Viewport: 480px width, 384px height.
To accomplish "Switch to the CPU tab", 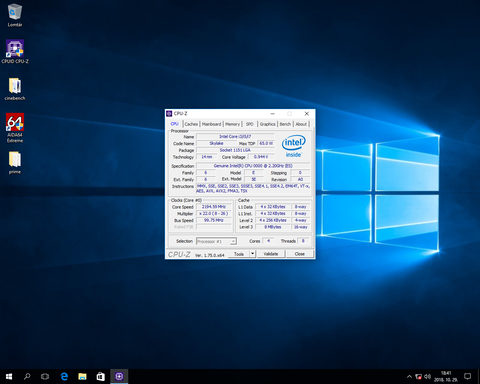I will pyautogui.click(x=174, y=124).
